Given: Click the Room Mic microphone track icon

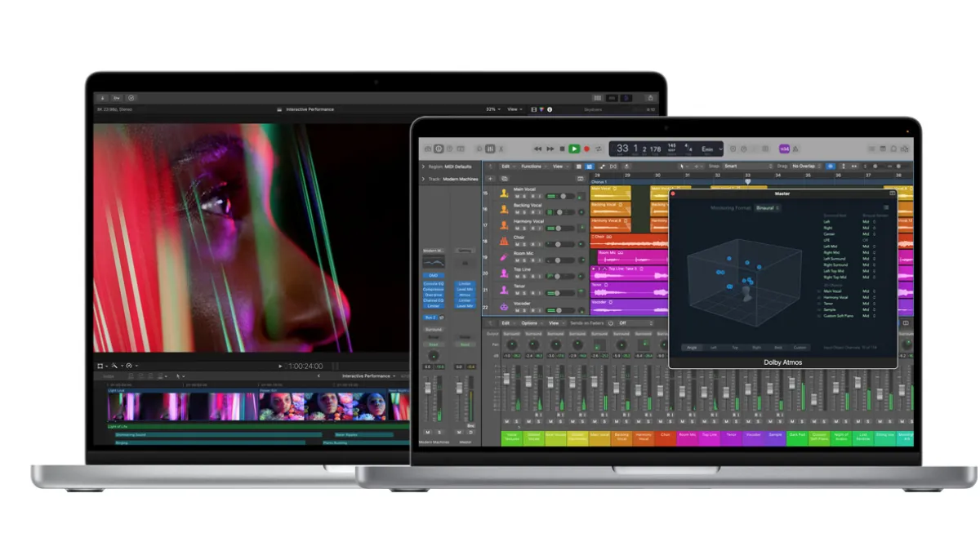Looking at the screenshot, I should [504, 257].
